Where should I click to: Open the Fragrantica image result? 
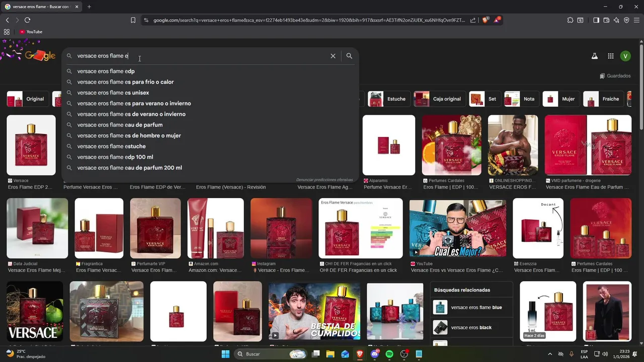click(x=99, y=228)
